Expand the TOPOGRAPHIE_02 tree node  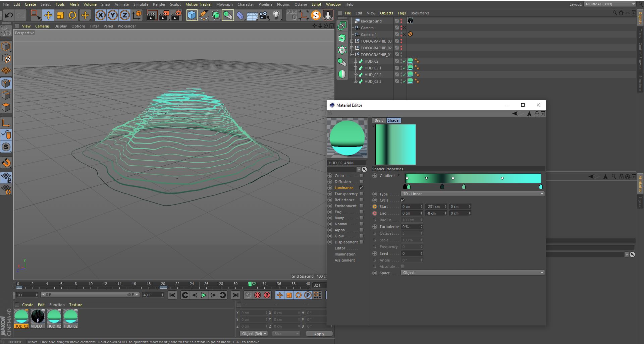352,48
